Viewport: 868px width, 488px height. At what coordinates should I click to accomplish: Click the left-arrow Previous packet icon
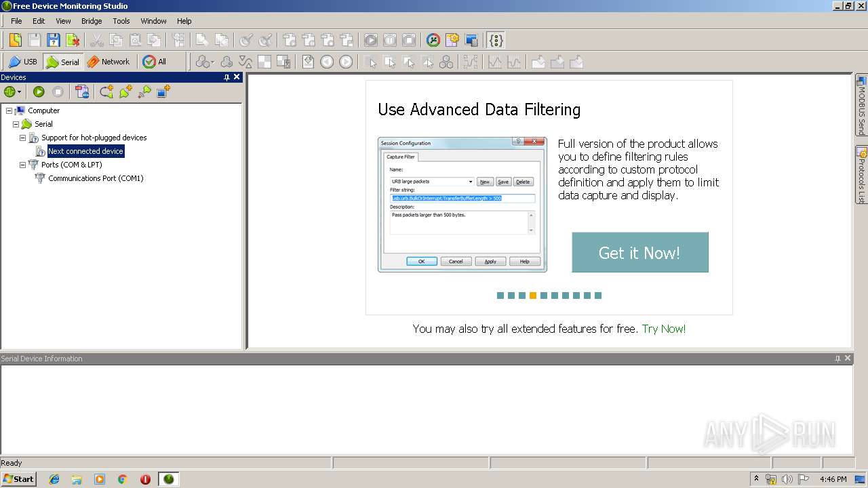click(327, 62)
